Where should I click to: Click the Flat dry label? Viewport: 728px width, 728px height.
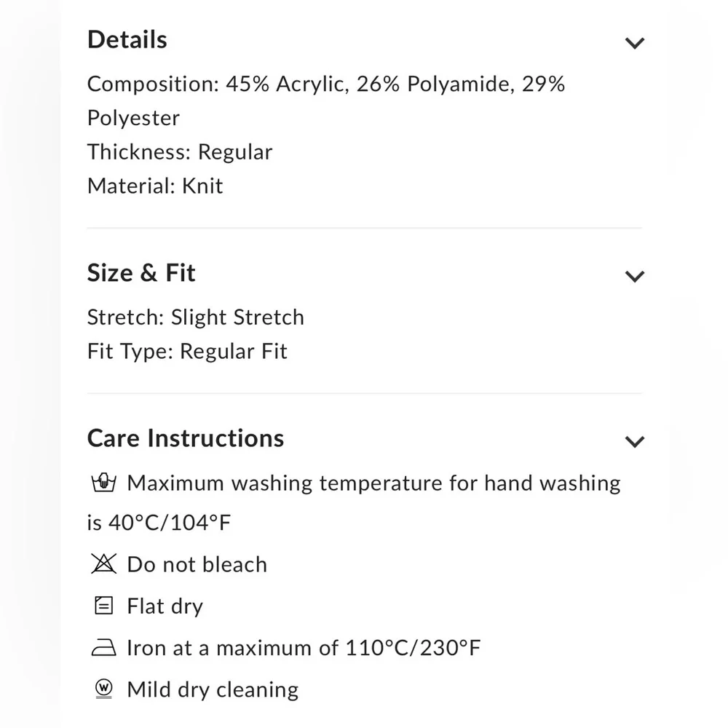coord(165,606)
